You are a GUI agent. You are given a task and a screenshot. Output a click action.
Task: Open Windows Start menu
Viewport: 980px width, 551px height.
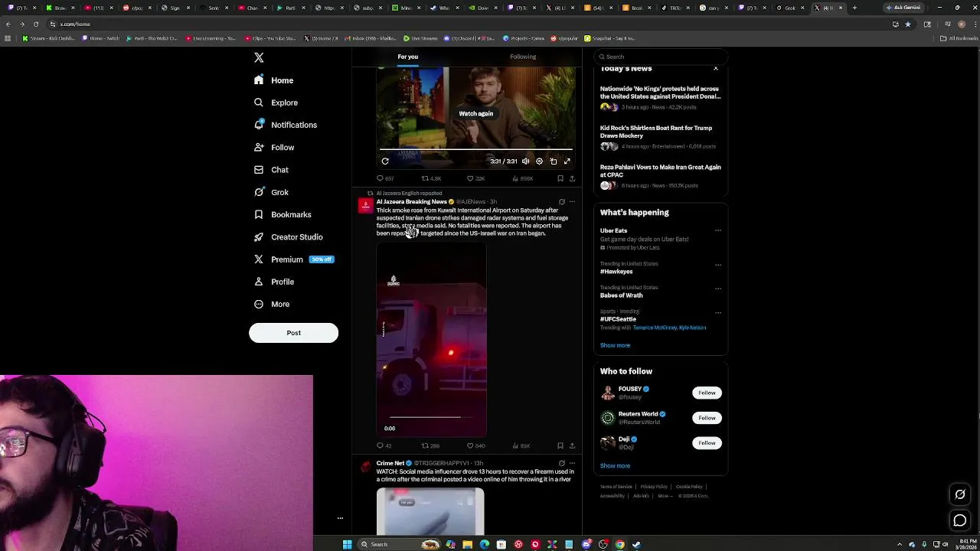click(x=347, y=544)
